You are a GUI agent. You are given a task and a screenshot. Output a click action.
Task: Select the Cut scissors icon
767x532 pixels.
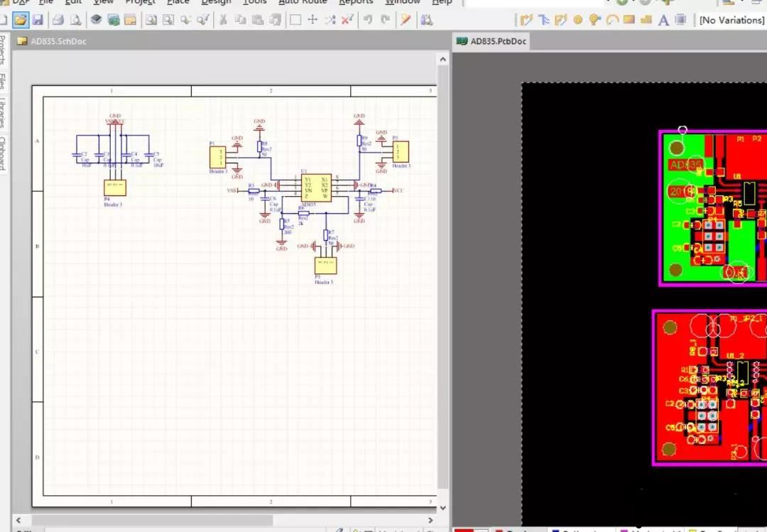coord(223,20)
